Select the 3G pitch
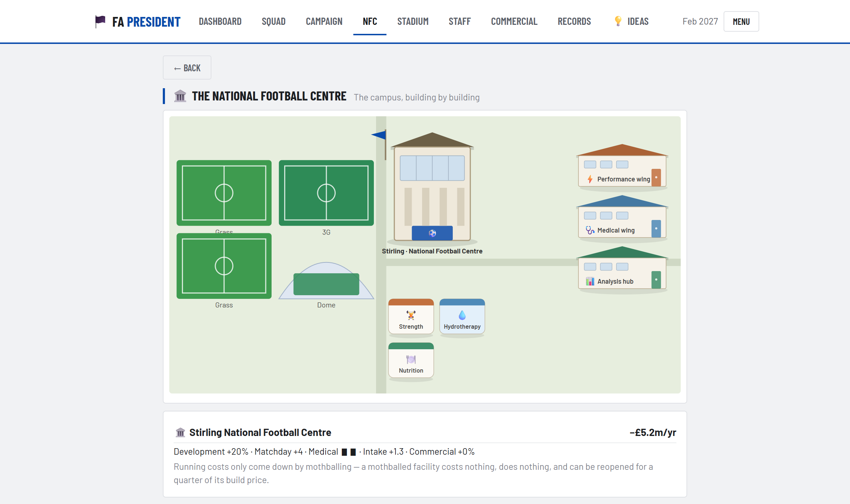This screenshot has height=504, width=850. tap(326, 193)
